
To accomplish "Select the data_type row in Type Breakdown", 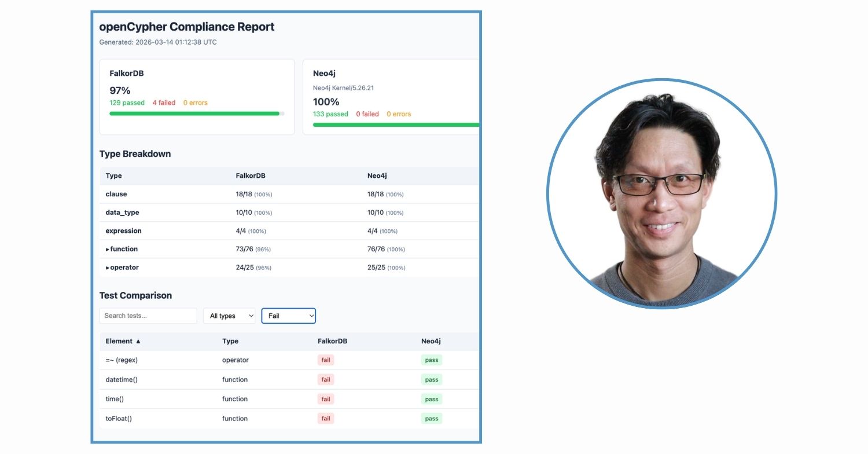I will point(174,213).
